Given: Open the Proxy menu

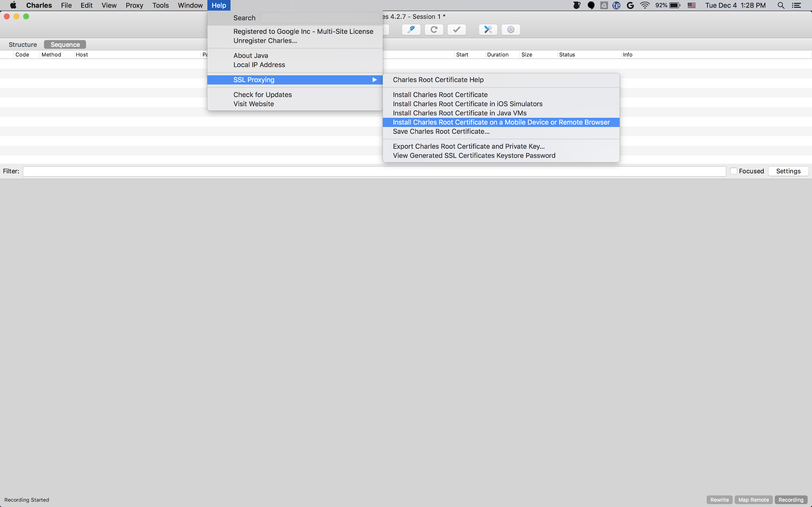Looking at the screenshot, I should coord(134,6).
